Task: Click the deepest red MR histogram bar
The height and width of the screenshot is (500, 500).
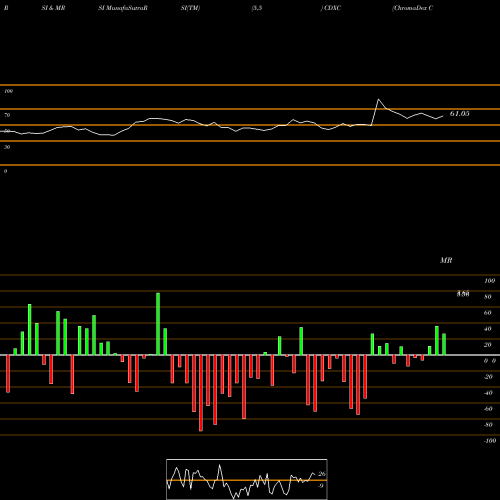Action: [x=201, y=393]
